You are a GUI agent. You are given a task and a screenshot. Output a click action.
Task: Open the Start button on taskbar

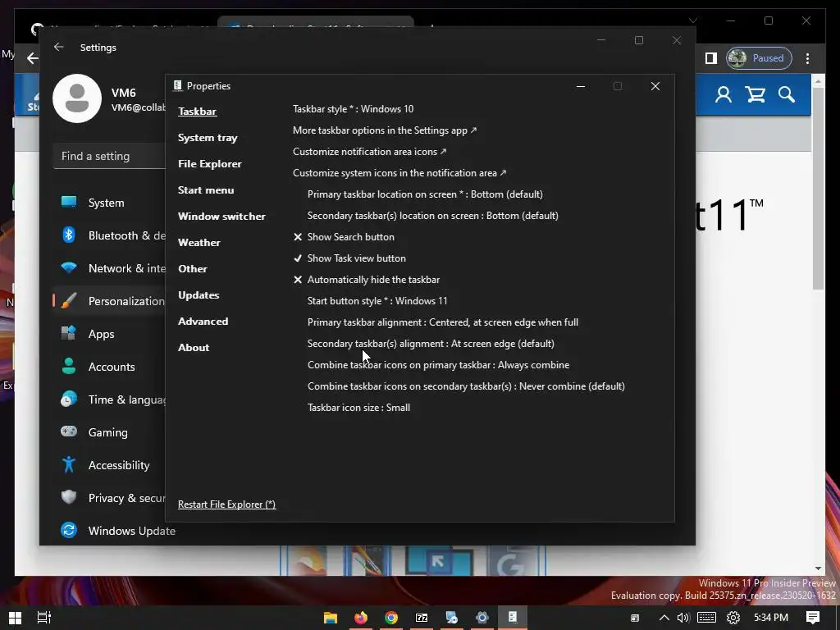click(15, 618)
